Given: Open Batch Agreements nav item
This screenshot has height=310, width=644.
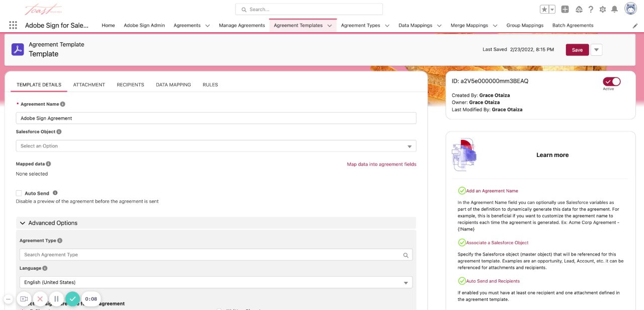Looking at the screenshot, I should tap(573, 25).
